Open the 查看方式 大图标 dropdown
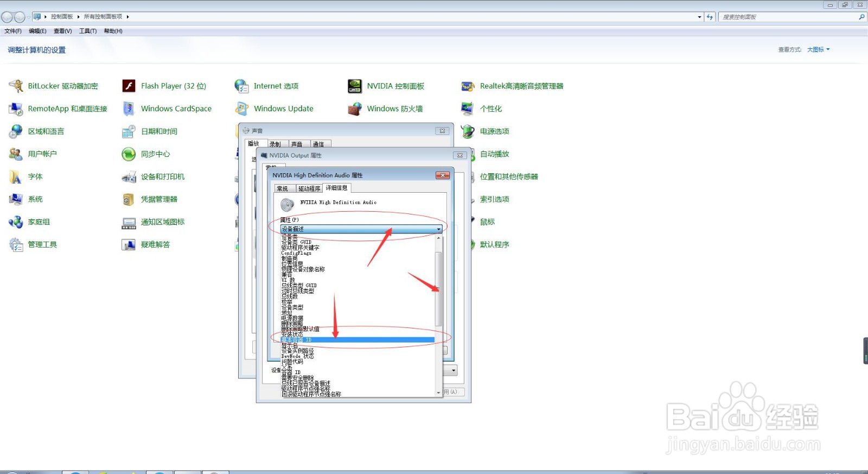The height and width of the screenshot is (474, 868). (818, 49)
